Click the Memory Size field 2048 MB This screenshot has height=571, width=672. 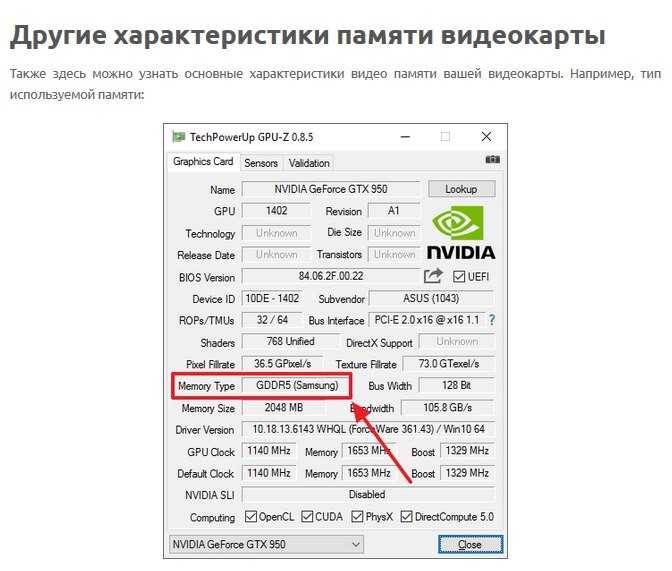[x=284, y=408]
